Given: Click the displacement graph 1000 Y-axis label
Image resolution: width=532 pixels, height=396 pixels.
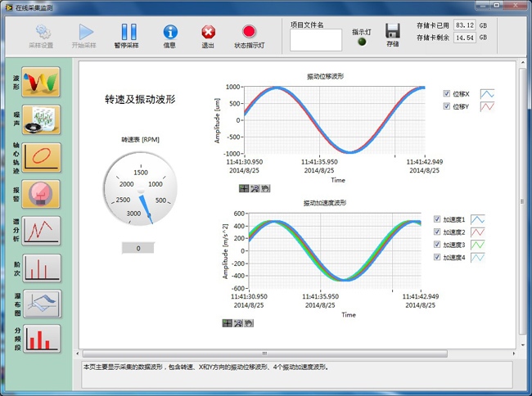Looking at the screenshot, I should click(x=232, y=87).
